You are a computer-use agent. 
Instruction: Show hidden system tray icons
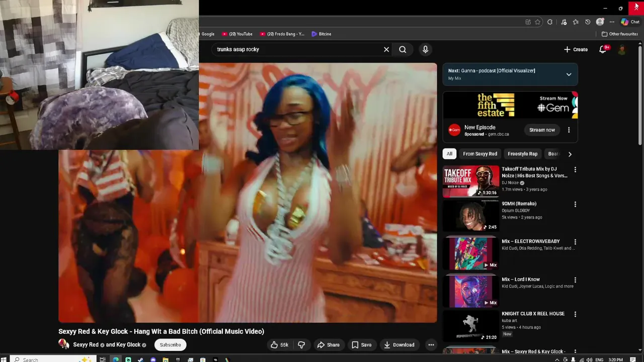click(x=557, y=360)
